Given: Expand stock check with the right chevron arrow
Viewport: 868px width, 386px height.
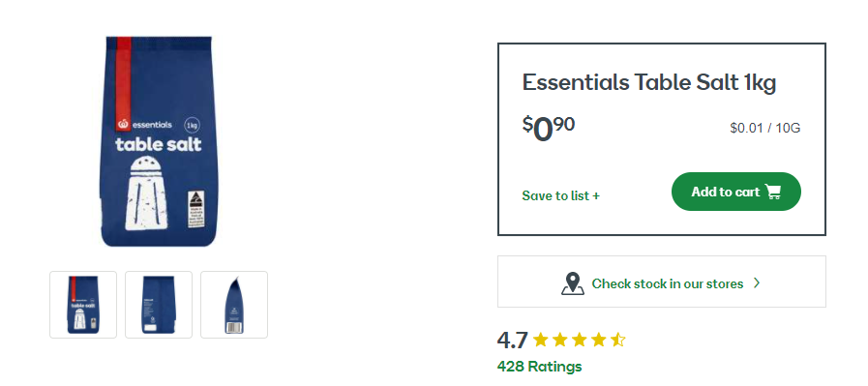Looking at the screenshot, I should click(x=757, y=283).
